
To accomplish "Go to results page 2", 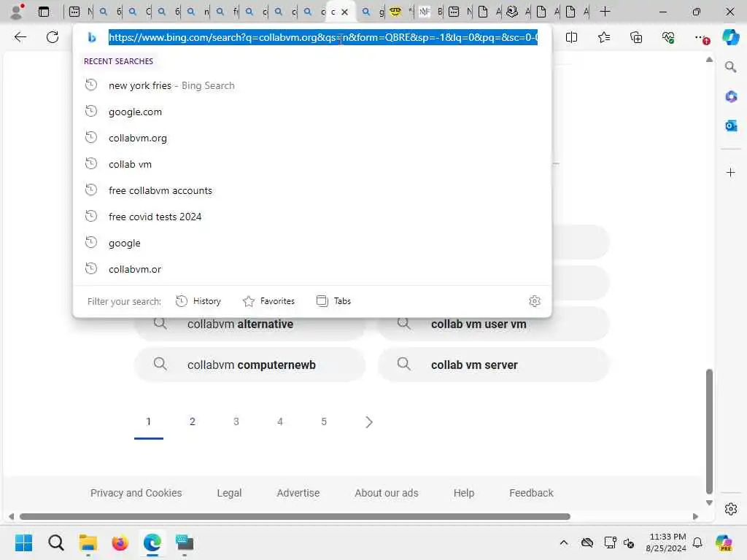I will click(x=193, y=422).
